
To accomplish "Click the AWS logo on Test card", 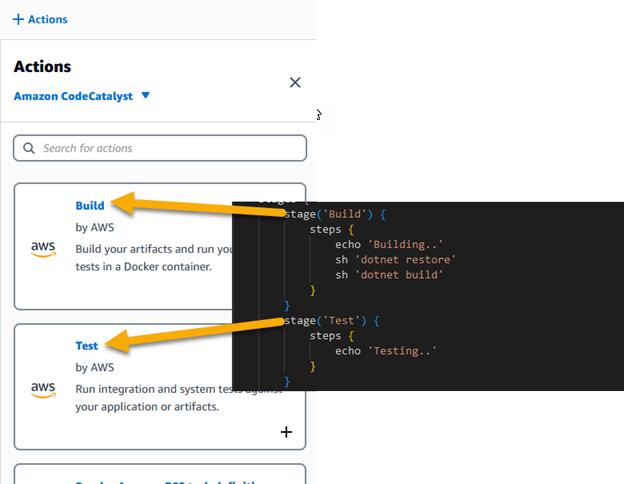I will pyautogui.click(x=43, y=389).
